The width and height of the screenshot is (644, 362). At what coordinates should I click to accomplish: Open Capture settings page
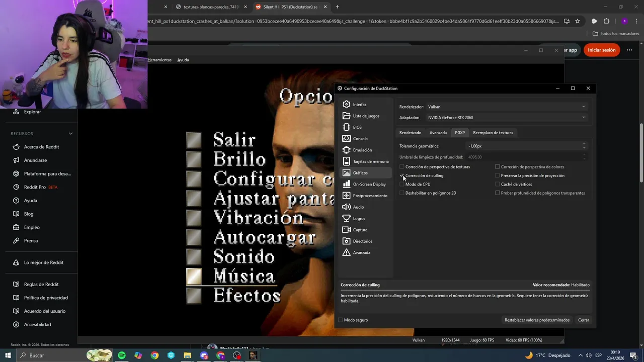(x=366, y=230)
